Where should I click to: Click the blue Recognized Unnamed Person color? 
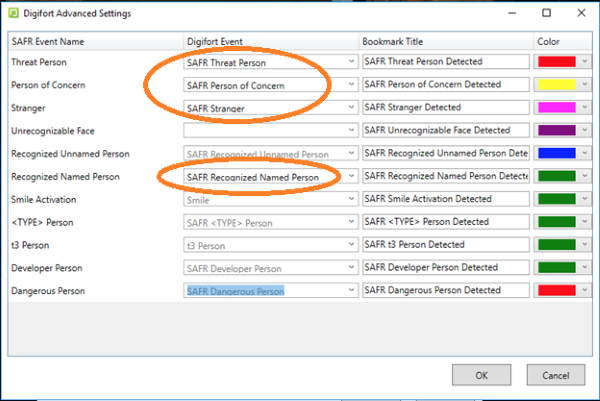pyautogui.click(x=557, y=153)
